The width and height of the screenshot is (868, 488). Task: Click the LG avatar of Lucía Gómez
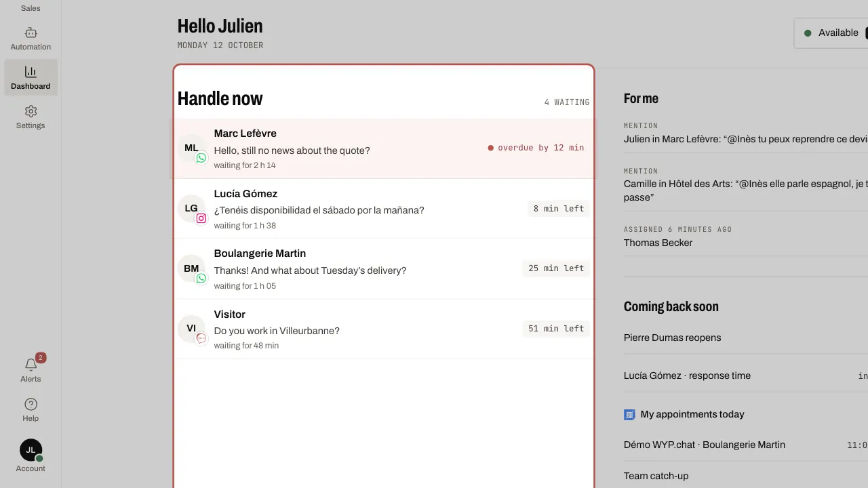click(x=191, y=208)
